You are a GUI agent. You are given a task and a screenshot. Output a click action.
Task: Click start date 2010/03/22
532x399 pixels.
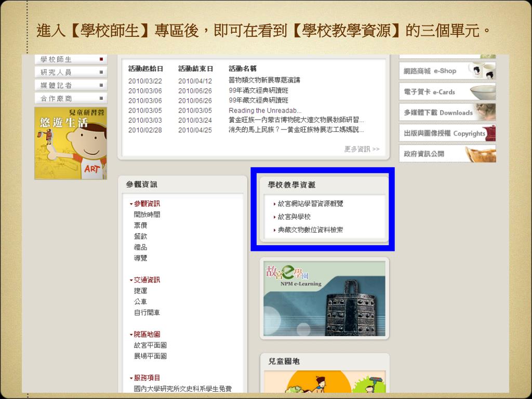(145, 81)
